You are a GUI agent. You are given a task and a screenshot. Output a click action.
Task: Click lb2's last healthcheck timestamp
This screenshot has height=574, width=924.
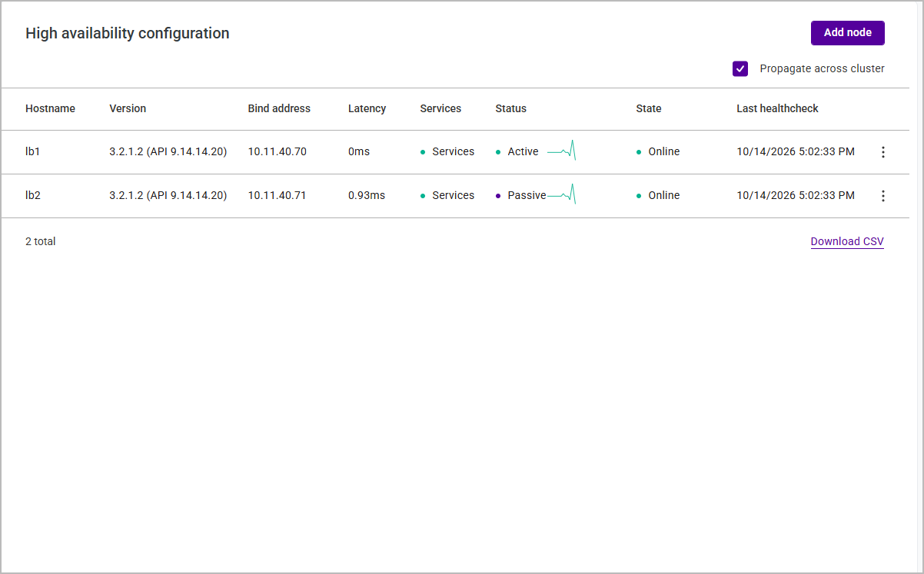pyautogui.click(x=796, y=195)
